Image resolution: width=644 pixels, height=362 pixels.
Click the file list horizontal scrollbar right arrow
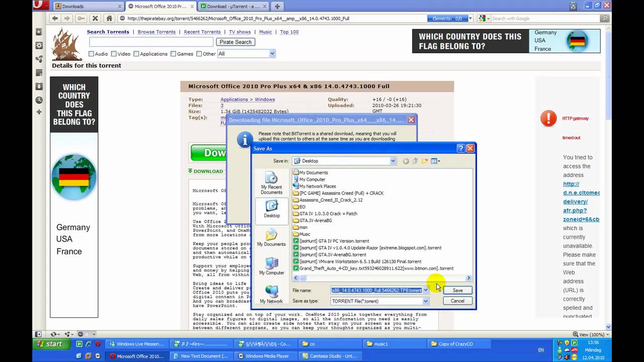(468, 278)
